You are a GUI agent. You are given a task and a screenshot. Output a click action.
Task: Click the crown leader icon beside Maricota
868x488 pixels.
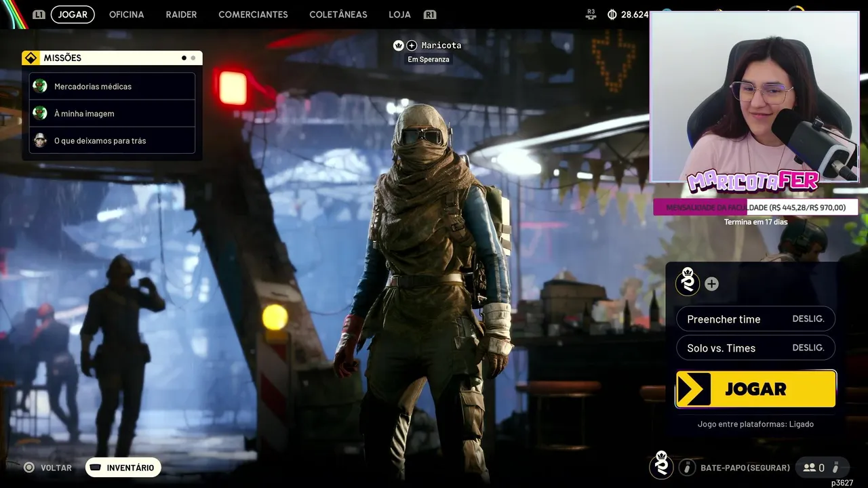[399, 45]
